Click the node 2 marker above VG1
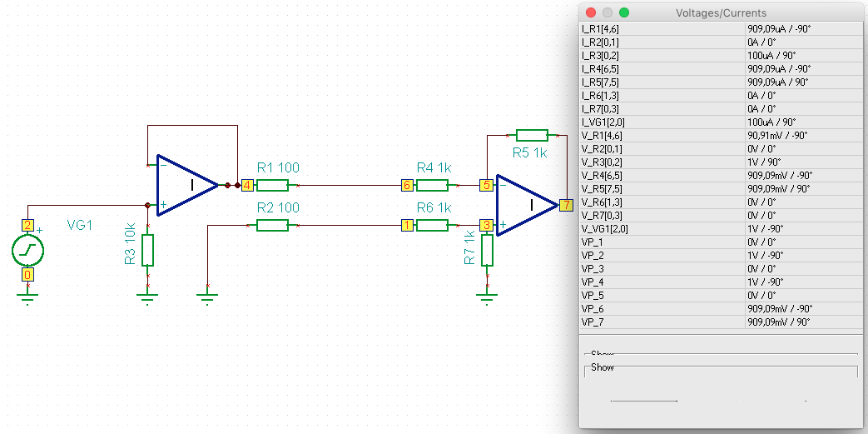Screen dimensions: 868x434 click(27, 226)
